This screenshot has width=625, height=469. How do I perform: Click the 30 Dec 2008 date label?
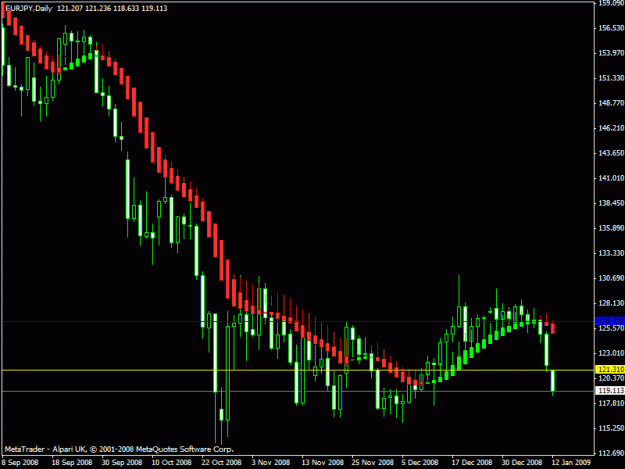pyautogui.click(x=522, y=463)
